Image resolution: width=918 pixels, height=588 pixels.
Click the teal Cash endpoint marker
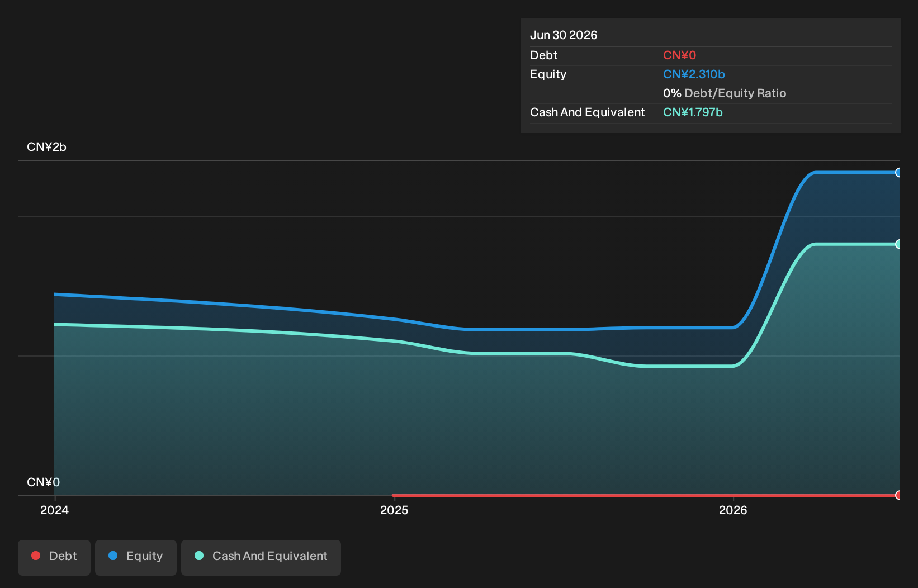[x=898, y=244]
